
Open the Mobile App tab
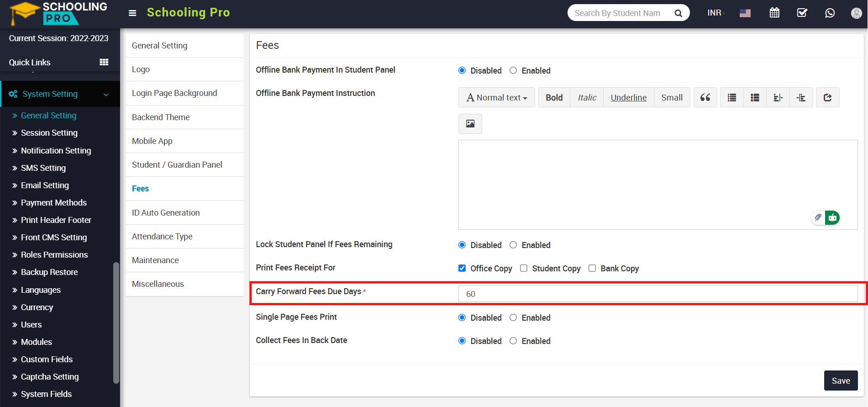point(184,141)
